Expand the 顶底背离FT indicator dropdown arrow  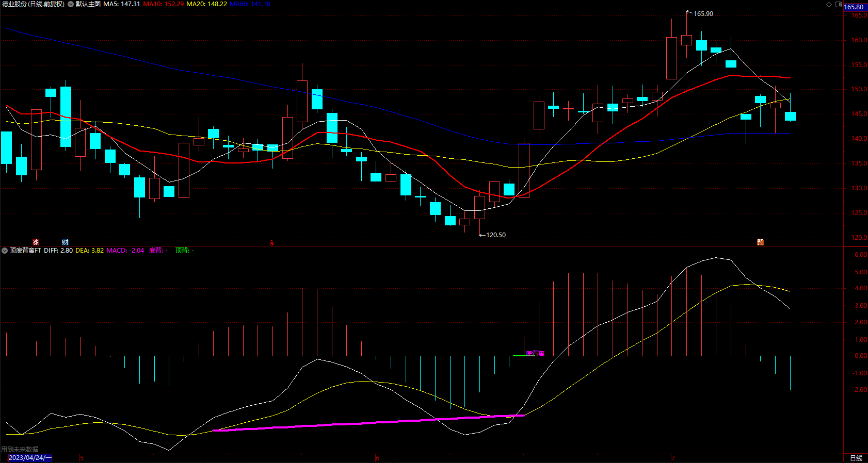pyautogui.click(x=5, y=251)
